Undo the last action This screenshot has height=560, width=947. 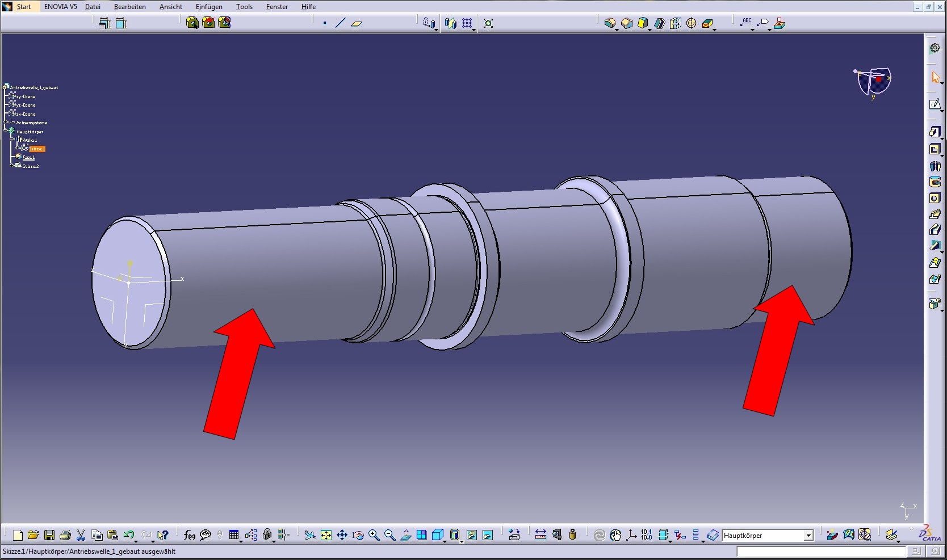click(128, 535)
